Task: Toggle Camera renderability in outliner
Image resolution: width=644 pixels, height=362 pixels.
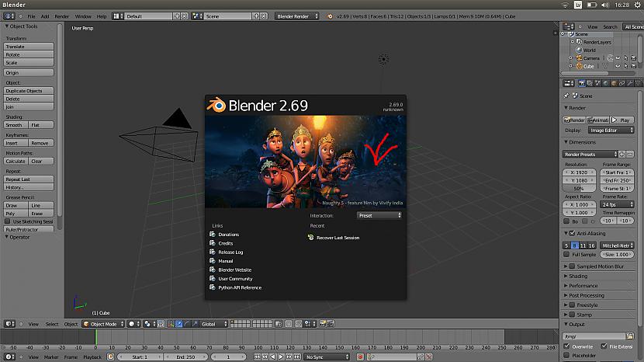Action: pos(633,58)
